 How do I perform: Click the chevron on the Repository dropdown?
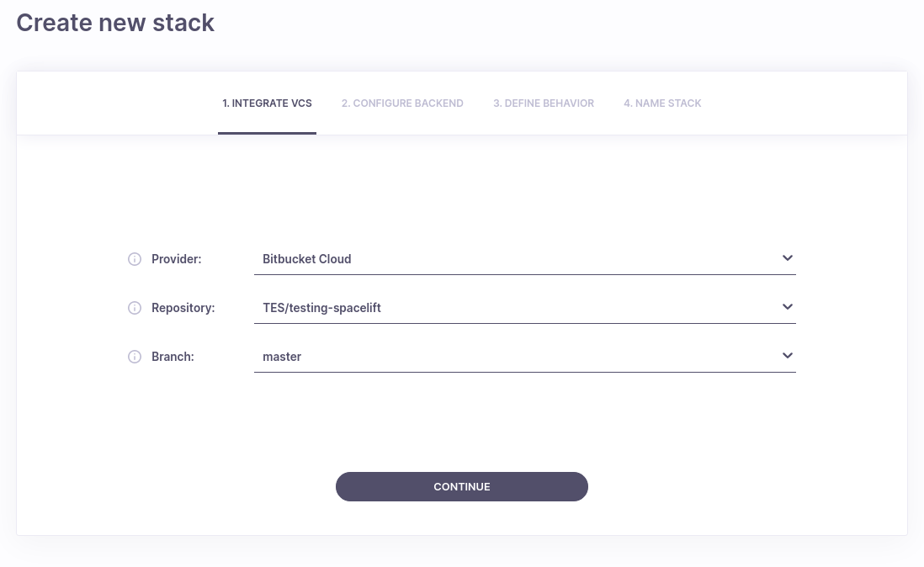788,307
